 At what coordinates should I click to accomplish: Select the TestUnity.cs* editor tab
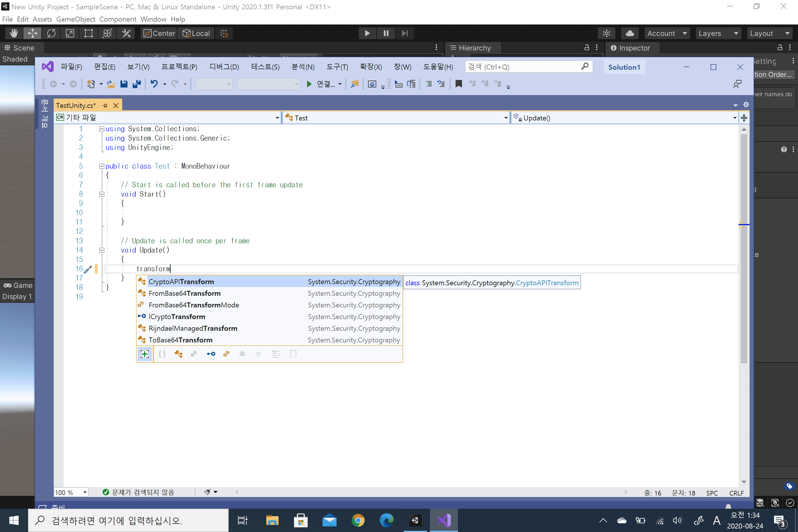pos(76,106)
